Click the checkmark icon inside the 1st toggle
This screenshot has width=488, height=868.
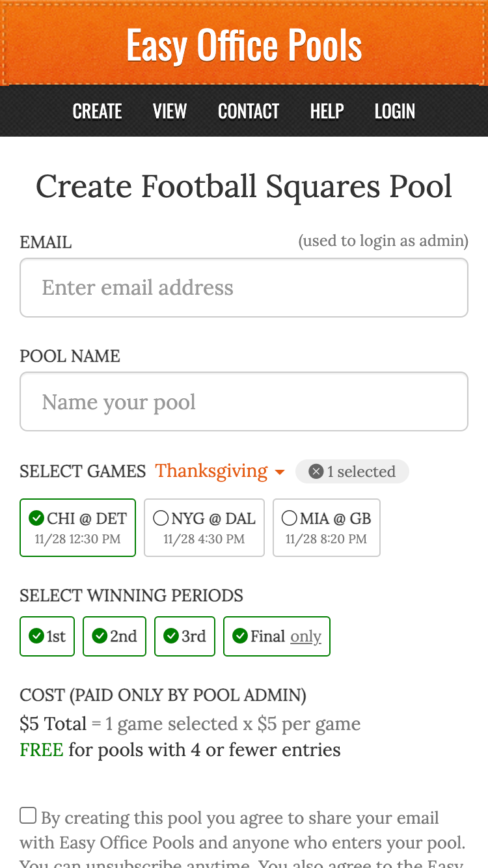pos(36,636)
